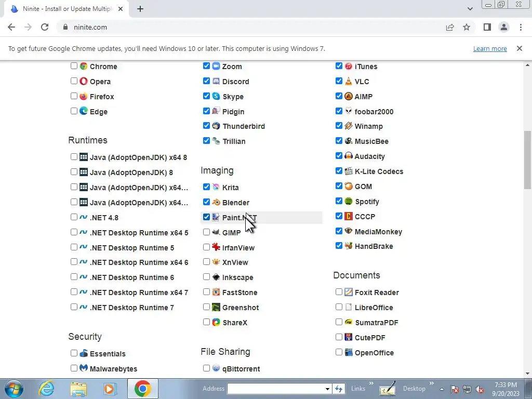Expand the Desktop toolbar chevron
The height and width of the screenshot is (399, 532).
click(432, 383)
